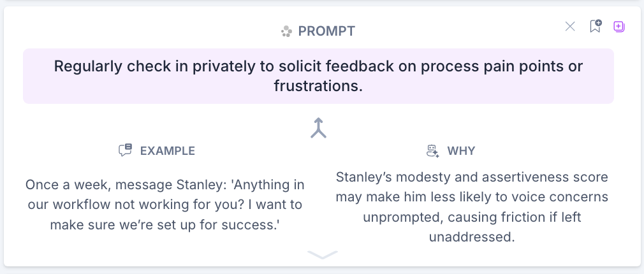Image resolution: width=644 pixels, height=274 pixels.
Task: Click "Once a week, message Stanley" text
Action: click(113, 185)
